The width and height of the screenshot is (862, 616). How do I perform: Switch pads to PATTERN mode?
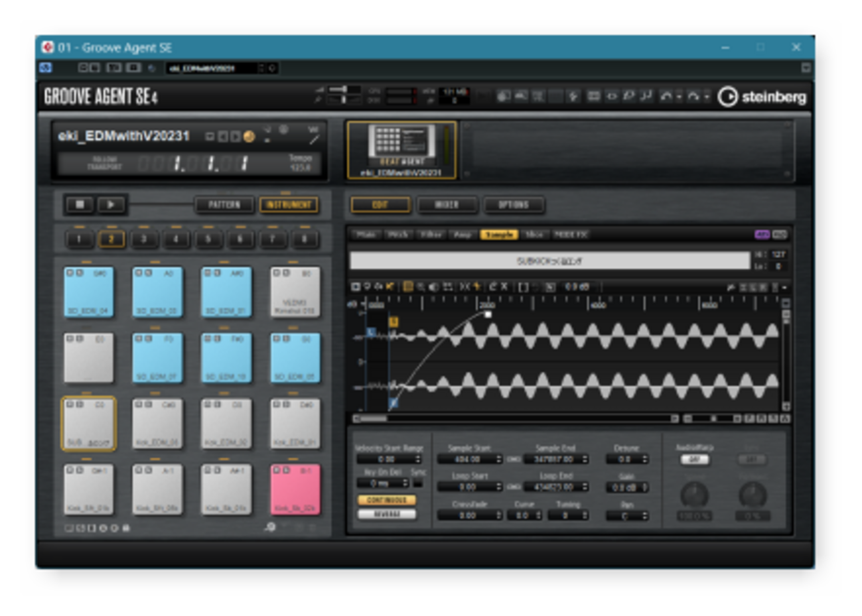(224, 205)
